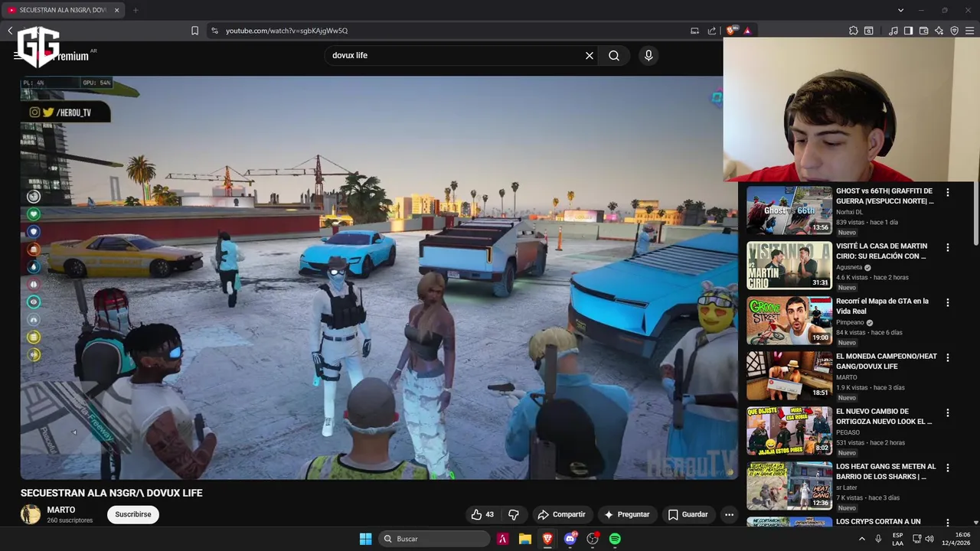Open the Brave Shields lion icon
The image size is (980, 551).
pos(732,31)
